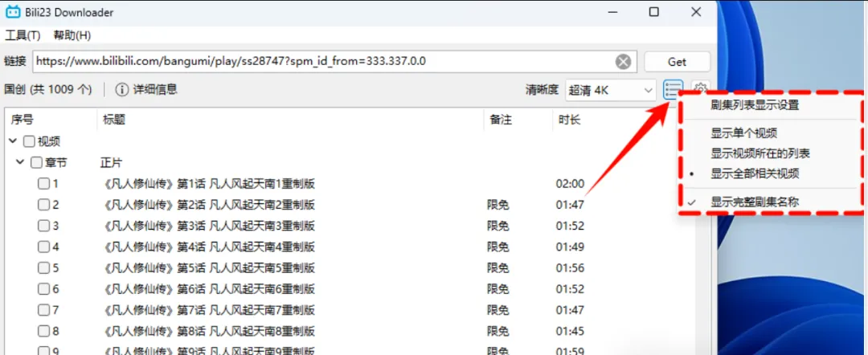The image size is (868, 355).
Task: Open the 帮助(H) menu
Action: 72,35
